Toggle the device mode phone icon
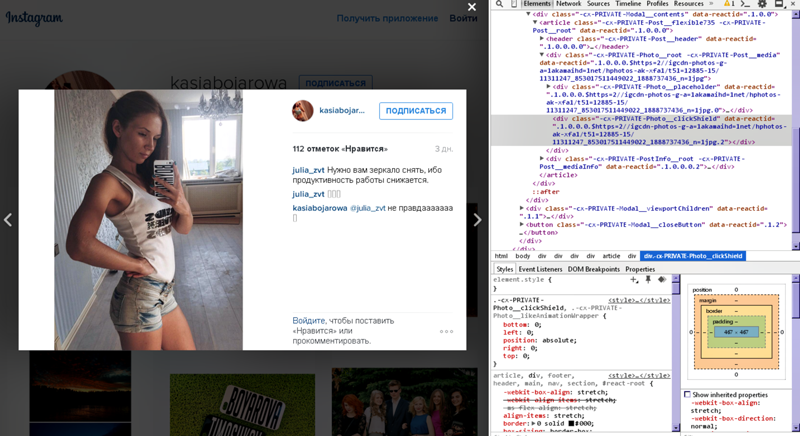Image resolution: width=800 pixels, height=436 pixels. pyautogui.click(x=514, y=4)
